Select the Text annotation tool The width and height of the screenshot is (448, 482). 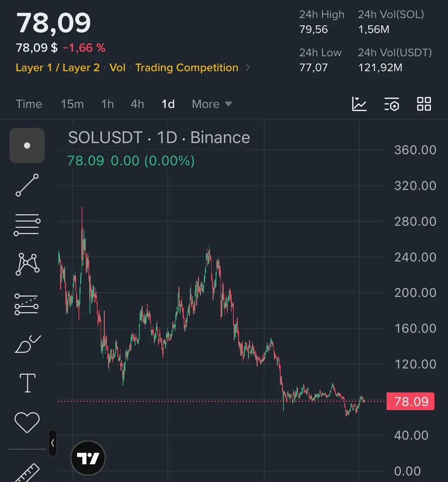[27, 383]
